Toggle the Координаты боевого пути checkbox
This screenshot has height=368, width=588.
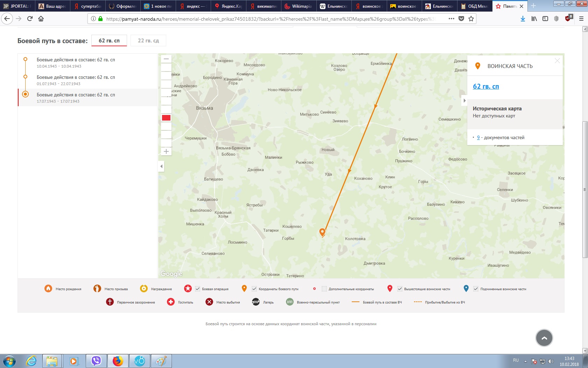click(x=254, y=289)
